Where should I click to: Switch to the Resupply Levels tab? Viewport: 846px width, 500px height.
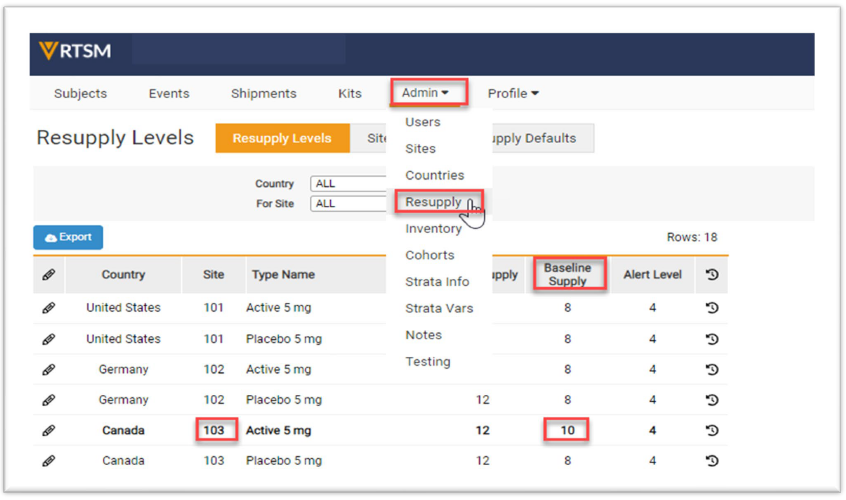point(282,139)
